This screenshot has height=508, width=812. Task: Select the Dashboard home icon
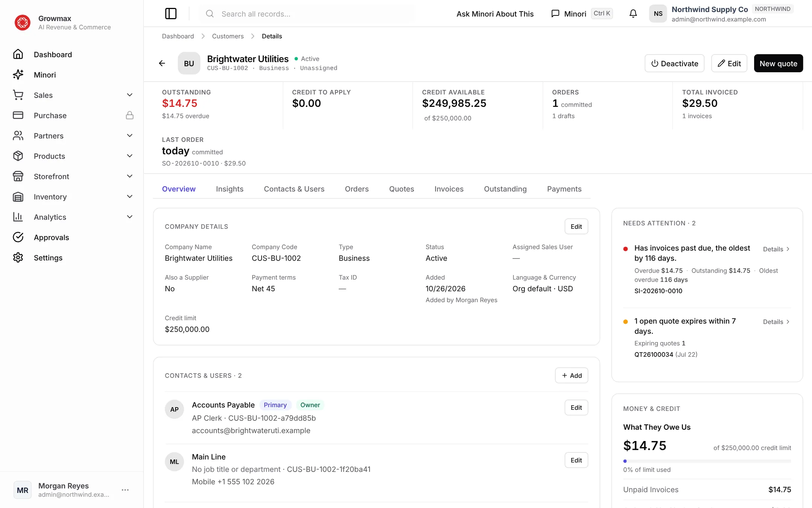click(x=18, y=54)
